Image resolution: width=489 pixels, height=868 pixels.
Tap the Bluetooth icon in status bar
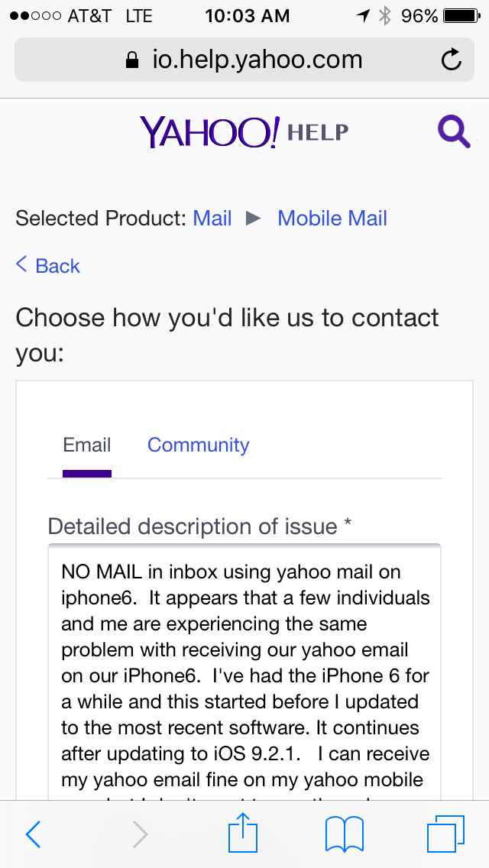386,15
